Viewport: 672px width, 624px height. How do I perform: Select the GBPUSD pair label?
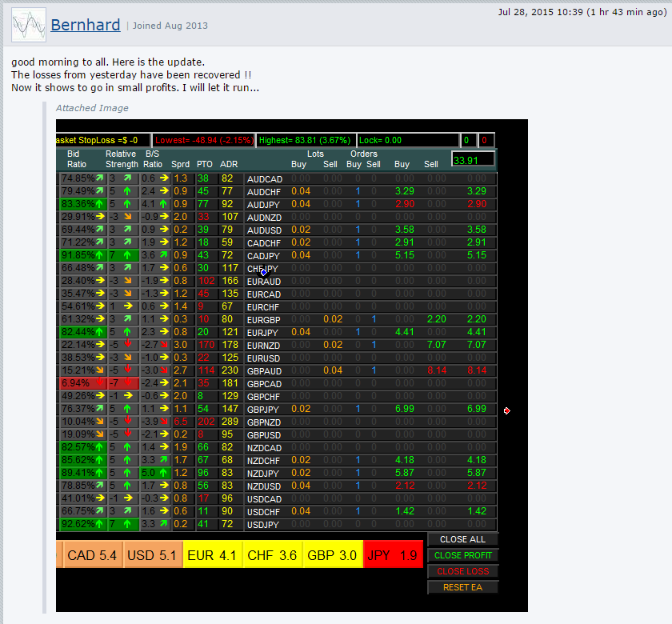(264, 435)
